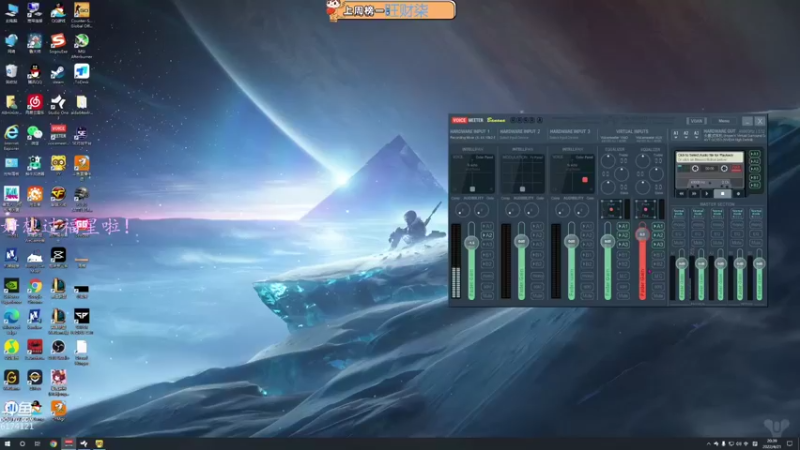This screenshot has height=450, width=800.
Task: Toggle A1 on the red-fader virtual strip
Action: [658, 226]
